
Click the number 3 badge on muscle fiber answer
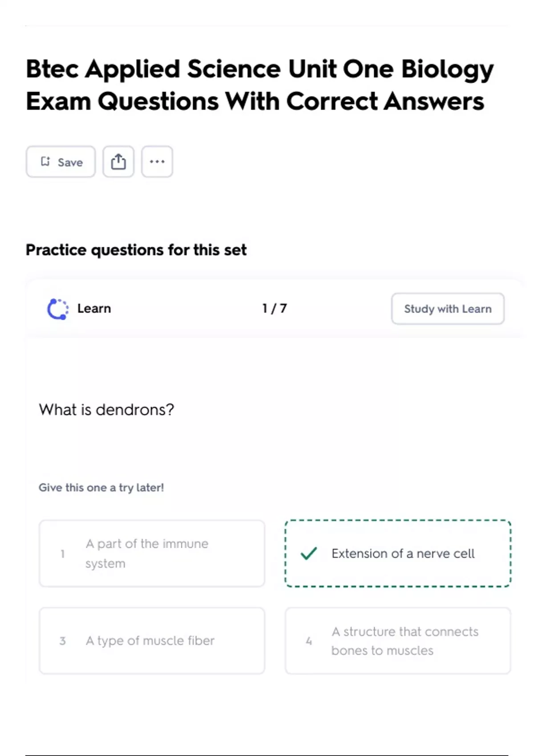coord(63,641)
